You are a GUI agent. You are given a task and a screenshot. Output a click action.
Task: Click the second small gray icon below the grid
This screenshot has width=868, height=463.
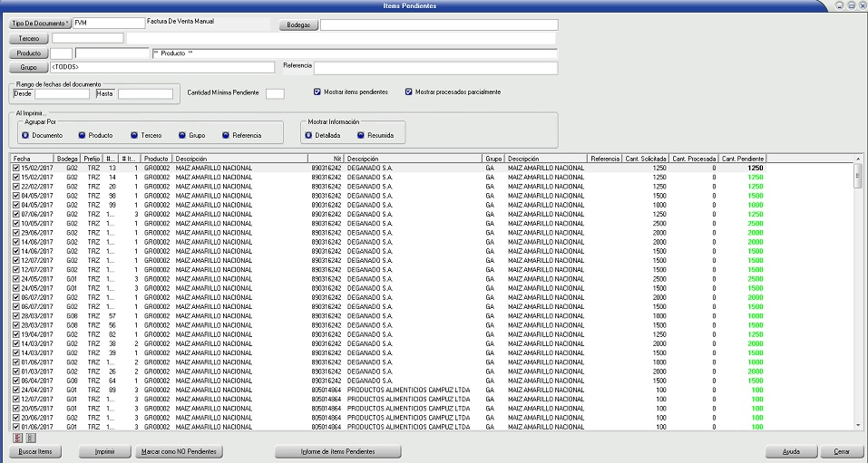tap(31, 438)
